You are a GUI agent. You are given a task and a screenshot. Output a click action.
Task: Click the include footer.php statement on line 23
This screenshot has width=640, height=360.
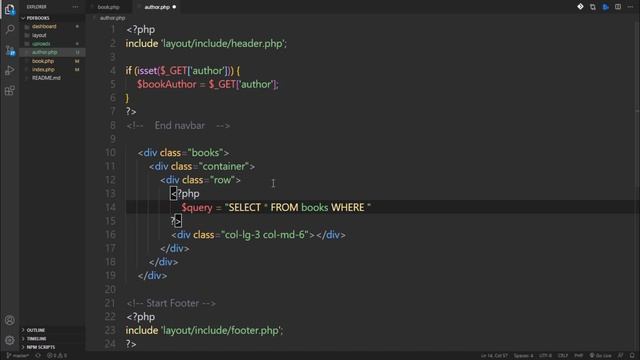(204, 330)
